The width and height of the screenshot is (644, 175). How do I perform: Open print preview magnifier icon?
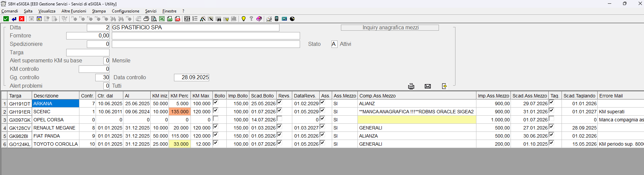pos(154,19)
